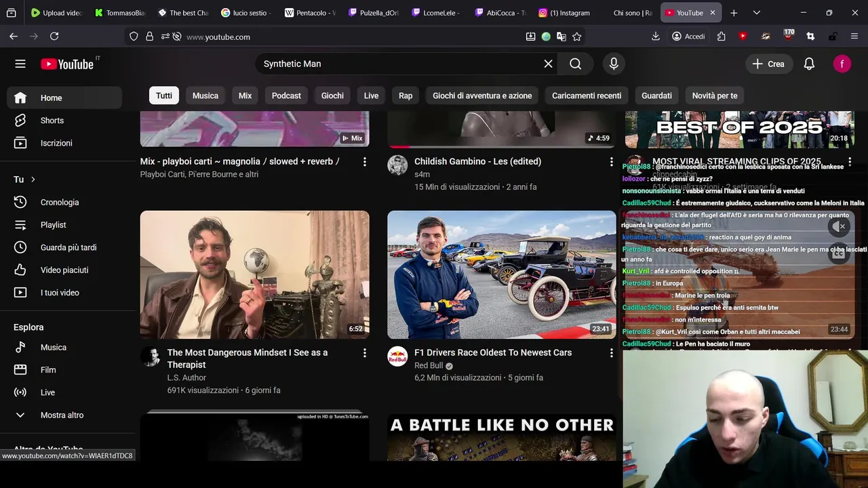
Task: Clear the search box with the X icon
Action: [548, 64]
